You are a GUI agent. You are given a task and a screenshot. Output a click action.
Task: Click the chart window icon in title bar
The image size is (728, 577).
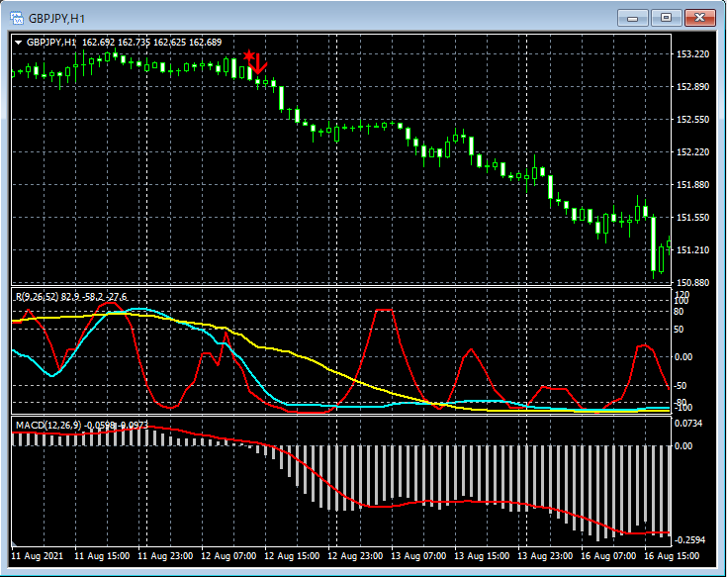pos(17,18)
